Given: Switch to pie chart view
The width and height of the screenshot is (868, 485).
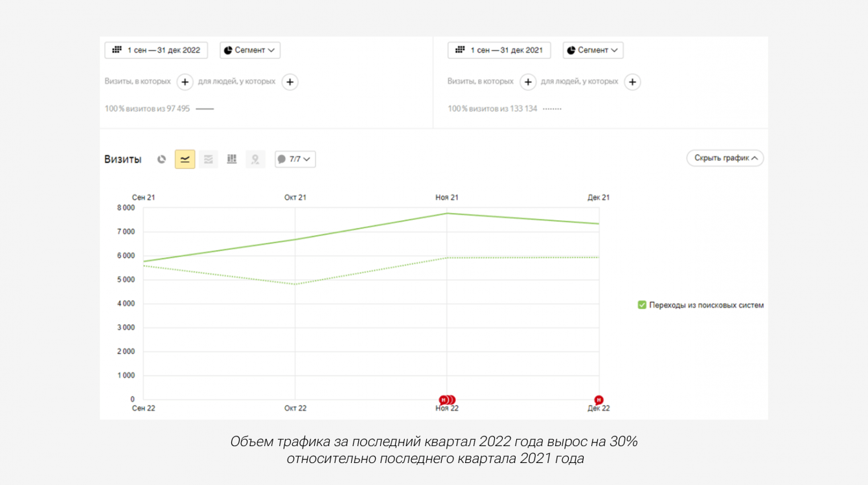Looking at the screenshot, I should [162, 159].
